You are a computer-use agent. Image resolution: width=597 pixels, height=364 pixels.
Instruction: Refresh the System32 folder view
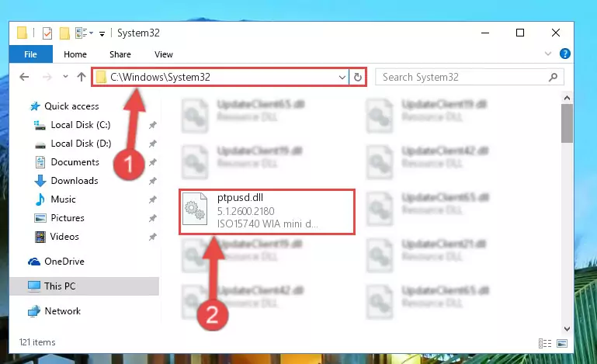click(358, 78)
